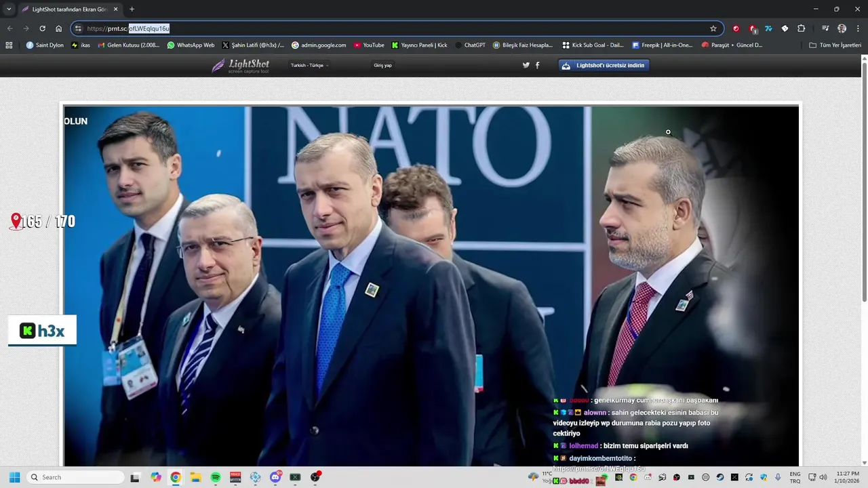View site information icon in address bar

[79, 28]
